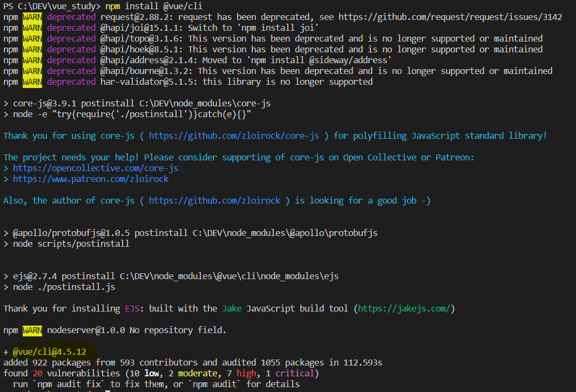Click the WARN badge on the request@2.88.2 line

[x=32, y=17]
